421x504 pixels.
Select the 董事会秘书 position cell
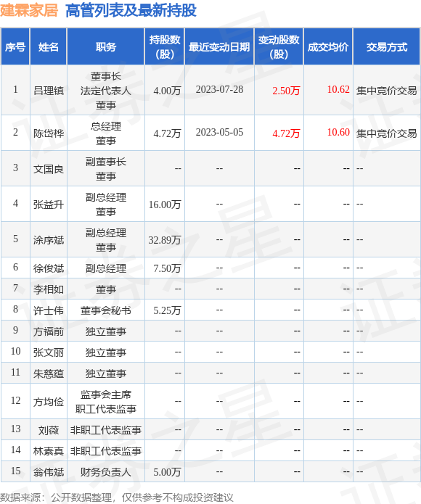click(x=106, y=310)
